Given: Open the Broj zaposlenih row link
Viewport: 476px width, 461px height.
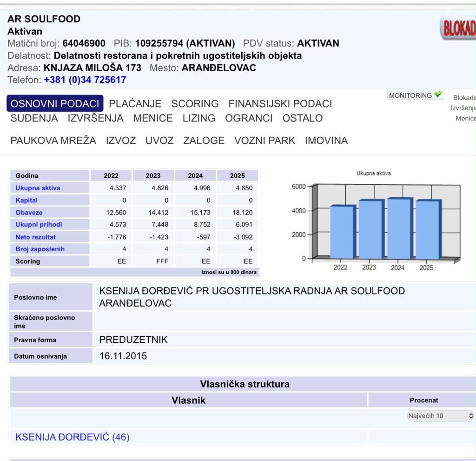Looking at the screenshot, I should (40, 249).
